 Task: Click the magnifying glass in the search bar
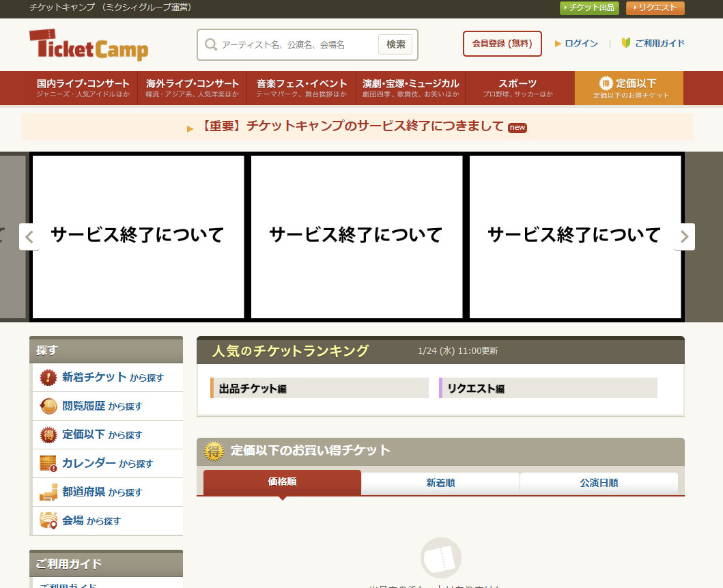210,44
